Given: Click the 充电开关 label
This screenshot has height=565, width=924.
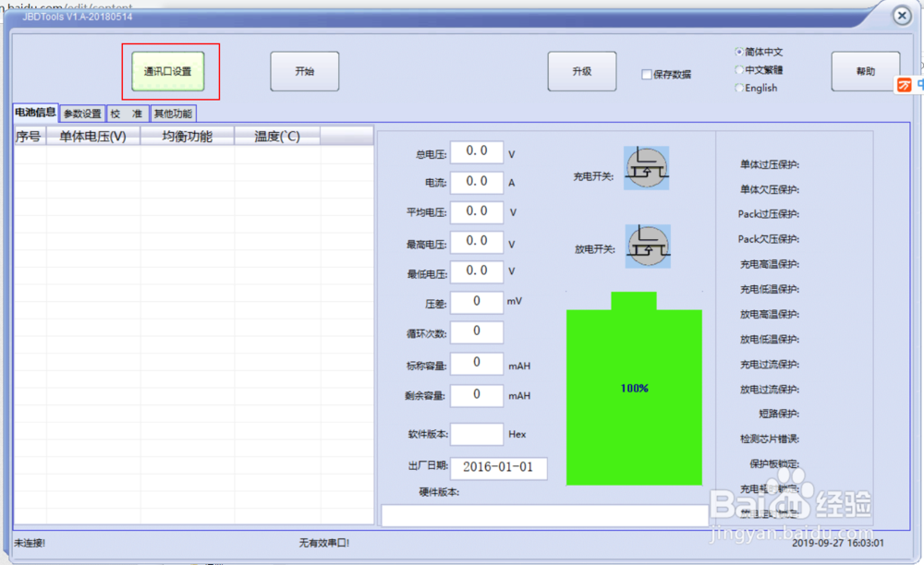Looking at the screenshot, I should click(x=593, y=176).
